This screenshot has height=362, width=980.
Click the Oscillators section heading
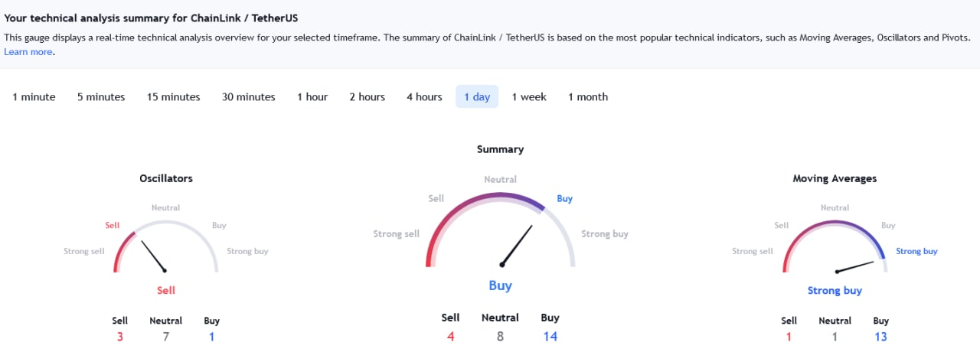click(x=166, y=178)
